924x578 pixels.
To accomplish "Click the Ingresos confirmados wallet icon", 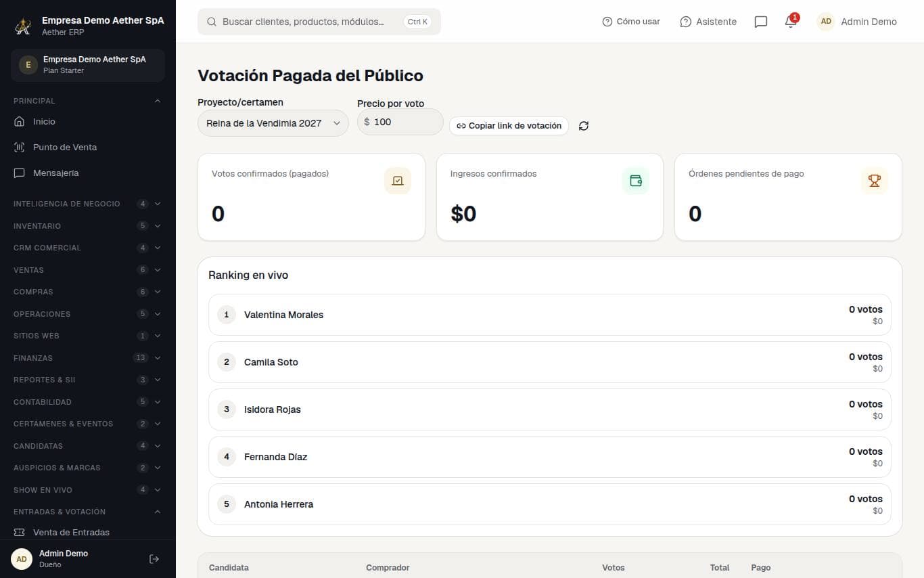I will click(x=636, y=181).
